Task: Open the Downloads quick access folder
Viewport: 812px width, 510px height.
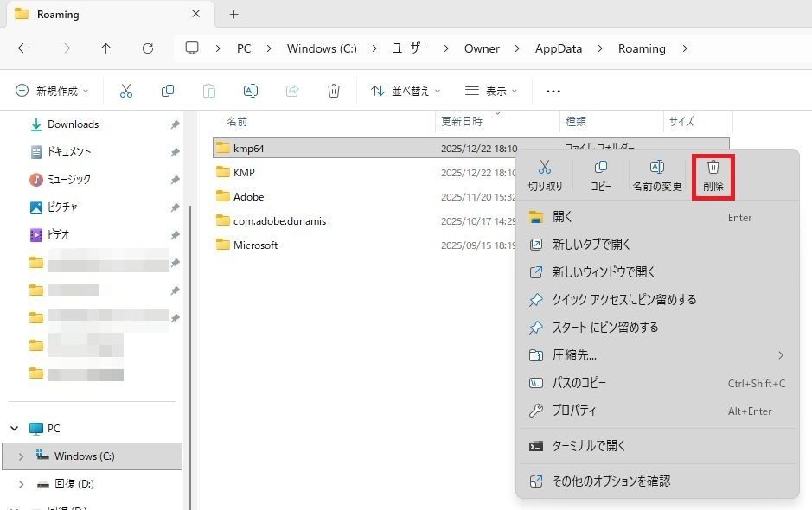Action: coord(73,124)
